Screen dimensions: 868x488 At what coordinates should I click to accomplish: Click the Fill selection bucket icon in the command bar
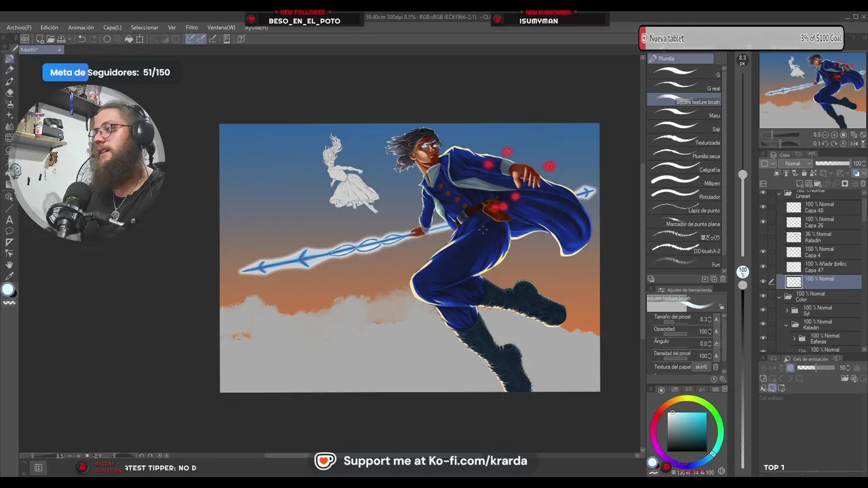pos(129,39)
